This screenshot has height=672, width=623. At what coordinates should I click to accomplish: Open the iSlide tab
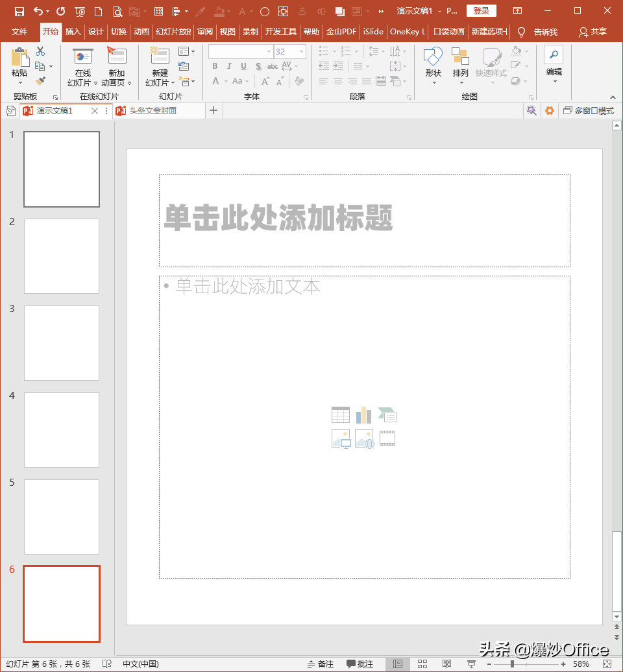click(x=373, y=32)
